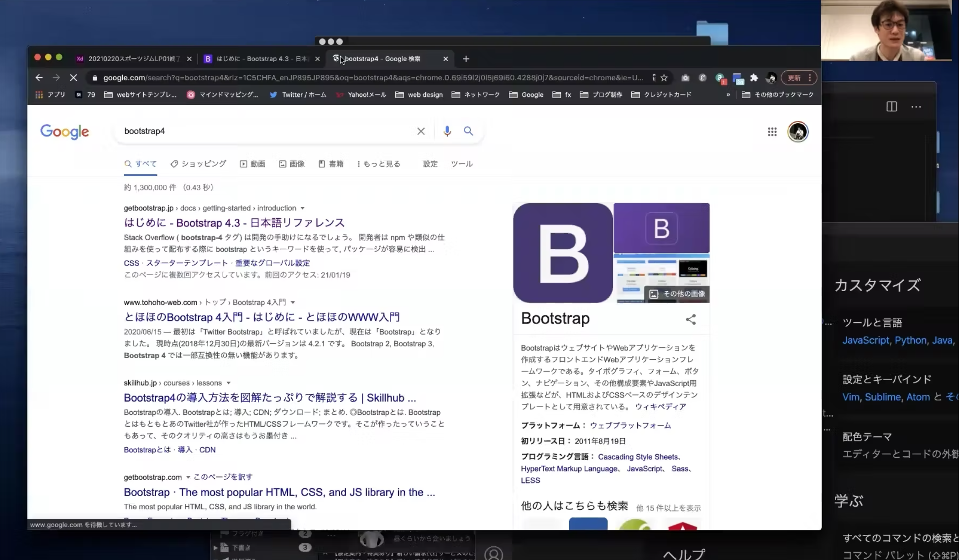
Task: Bookmark this page with the star icon
Action: pyautogui.click(x=664, y=78)
